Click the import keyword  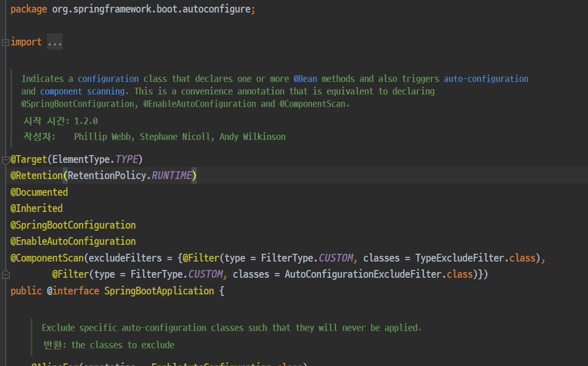point(26,42)
